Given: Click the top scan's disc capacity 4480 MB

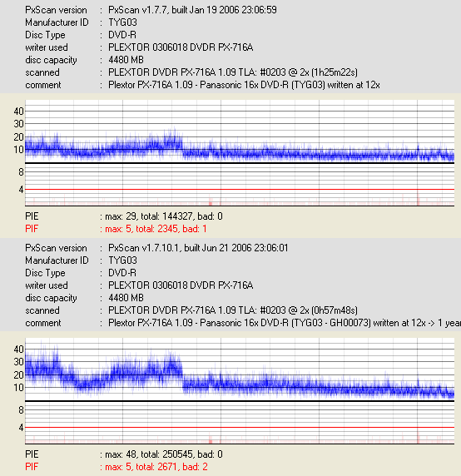Looking at the screenshot, I should (x=126, y=60).
